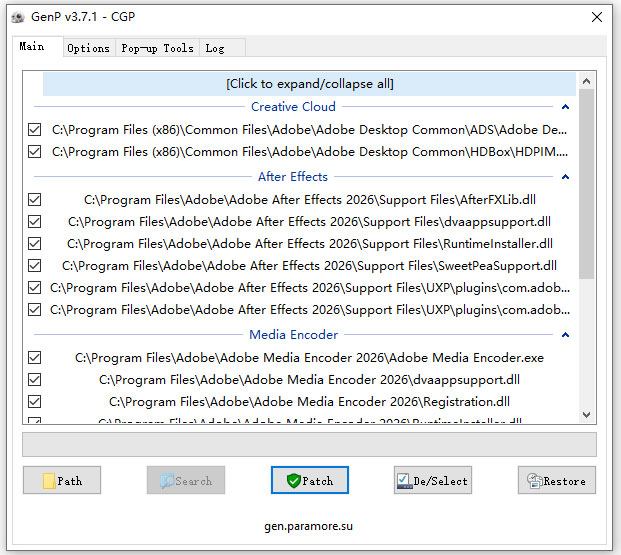Uncheck the AfterFXLib.dll checkbox
The width and height of the screenshot is (621, 555).
pos(35,200)
